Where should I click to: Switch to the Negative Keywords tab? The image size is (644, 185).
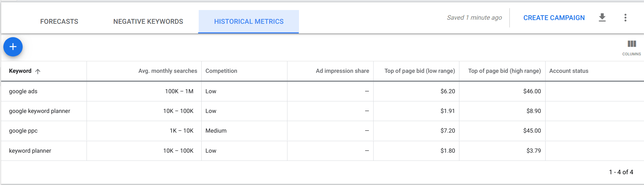(x=148, y=22)
